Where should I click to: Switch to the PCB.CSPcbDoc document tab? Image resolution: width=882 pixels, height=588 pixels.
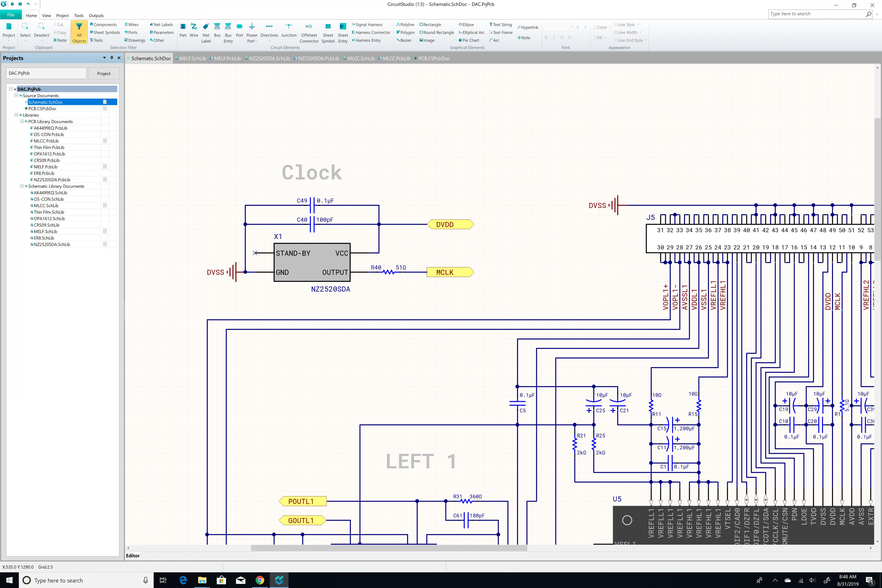pyautogui.click(x=432, y=59)
